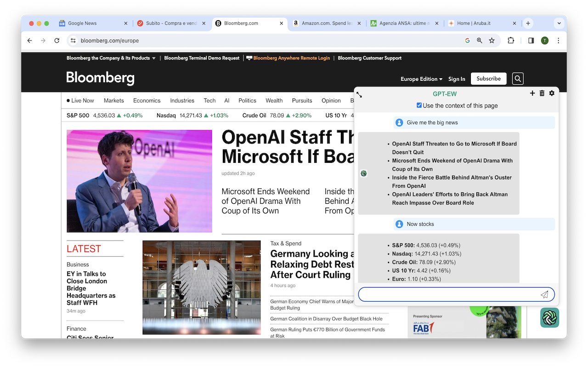Open 'Microsoft Ends Weekend of OpenAI Drama' story
This screenshot has width=588, height=368.
point(266,201)
